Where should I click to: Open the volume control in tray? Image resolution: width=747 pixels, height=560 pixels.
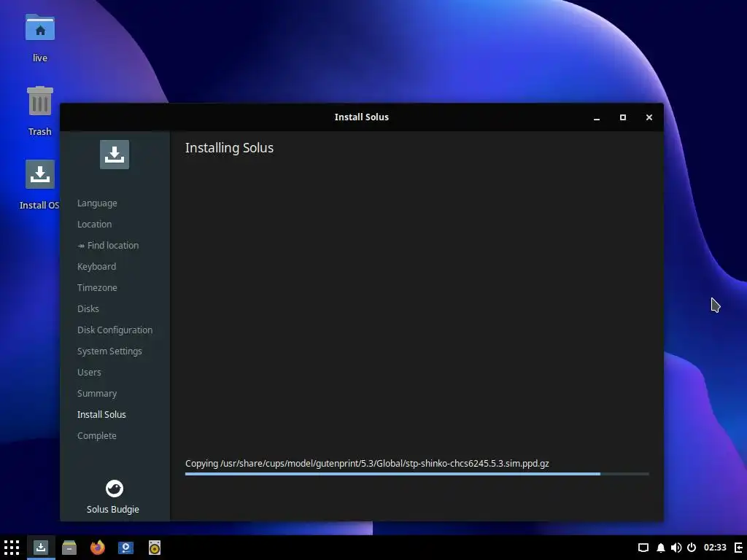tap(676, 548)
